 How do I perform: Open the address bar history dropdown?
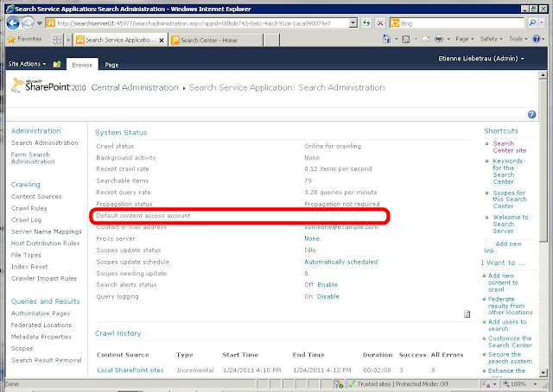click(353, 23)
